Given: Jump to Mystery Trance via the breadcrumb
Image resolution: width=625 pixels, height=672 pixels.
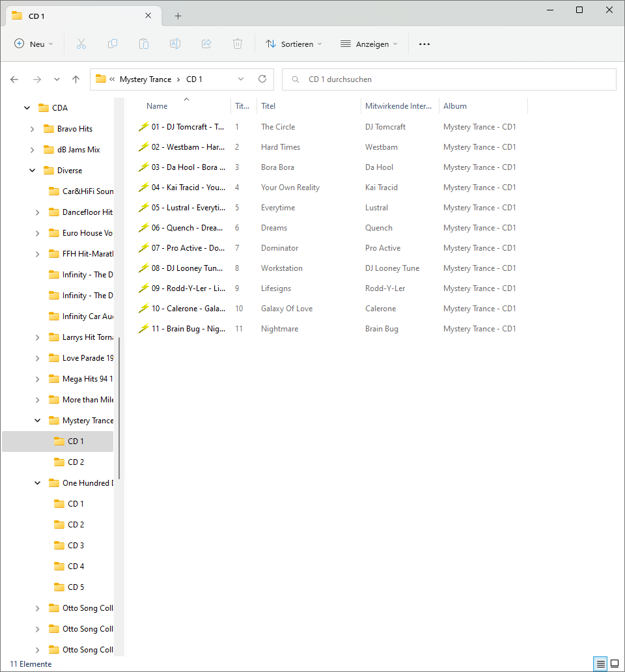Looking at the screenshot, I should coord(146,79).
